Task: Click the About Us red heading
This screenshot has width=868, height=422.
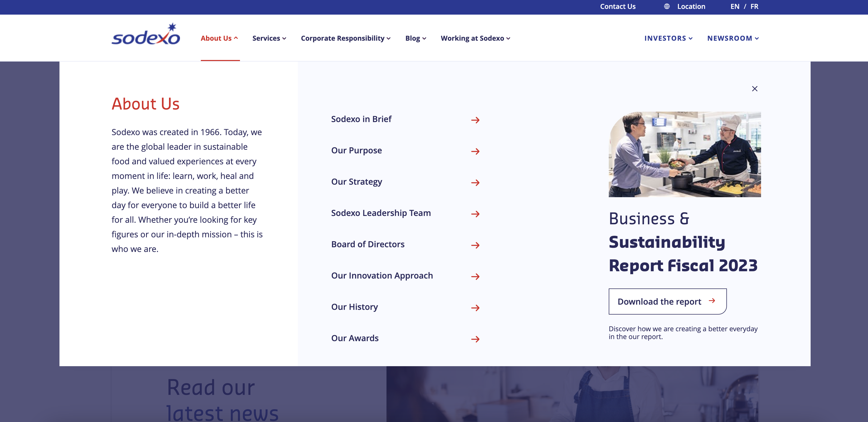Action: coord(146,104)
